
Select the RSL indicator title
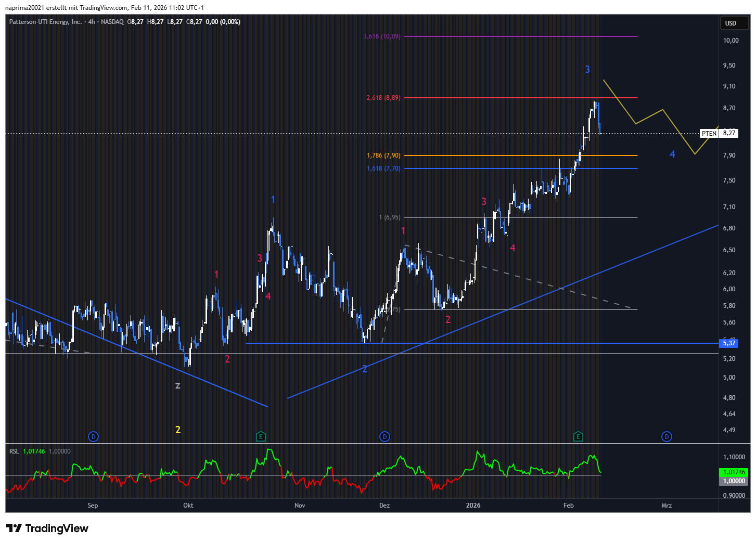pos(14,451)
